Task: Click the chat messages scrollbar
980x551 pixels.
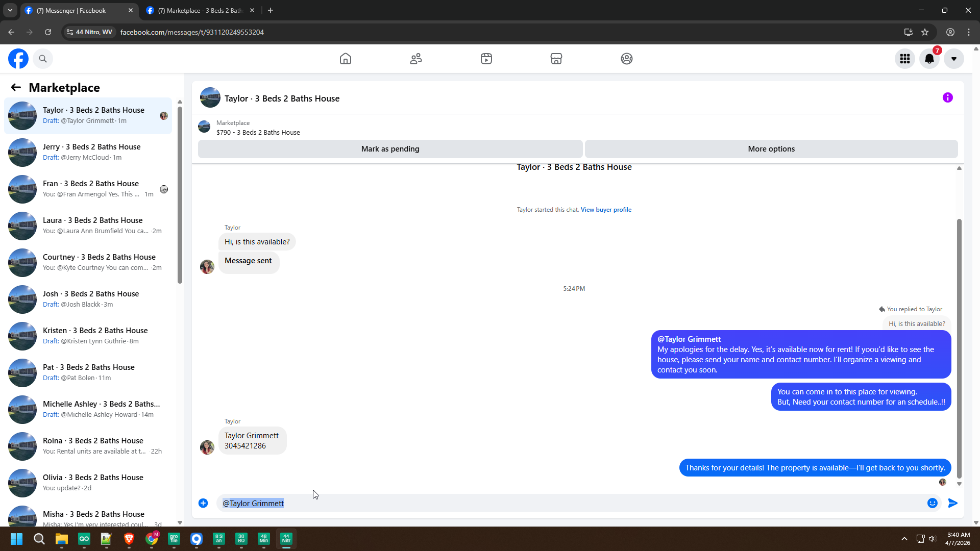Action: [959, 348]
